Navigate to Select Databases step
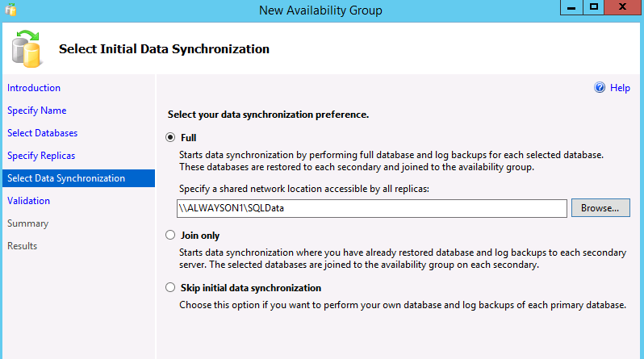This screenshot has height=359, width=644. pyautogui.click(x=42, y=133)
